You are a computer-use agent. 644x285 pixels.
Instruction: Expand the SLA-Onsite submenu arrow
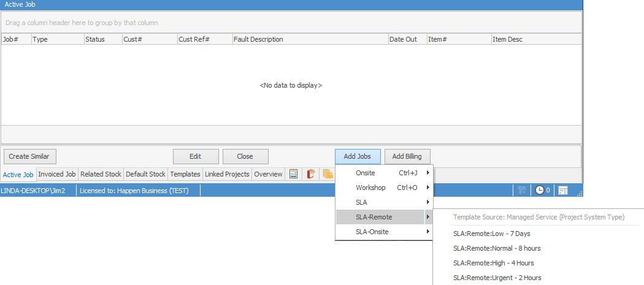pyautogui.click(x=428, y=232)
